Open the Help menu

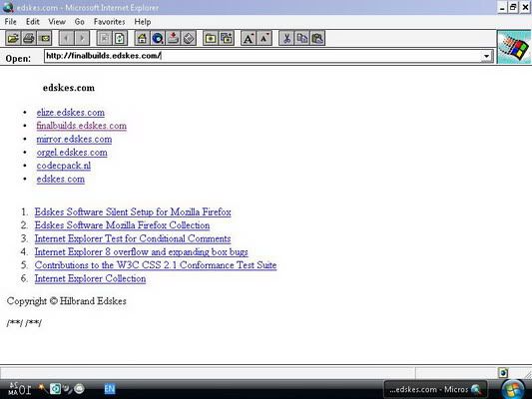tap(143, 22)
